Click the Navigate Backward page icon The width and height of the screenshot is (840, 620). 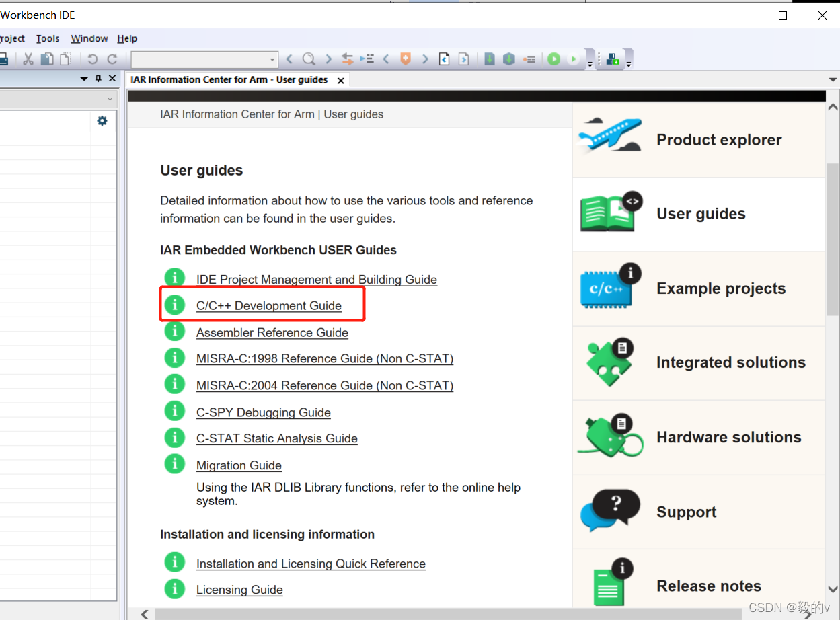pos(444,59)
